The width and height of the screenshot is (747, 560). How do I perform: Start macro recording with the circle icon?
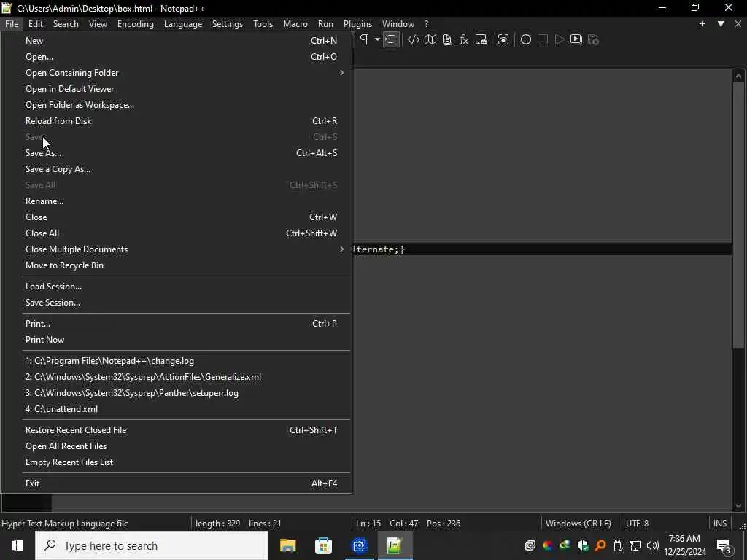pyautogui.click(x=525, y=39)
